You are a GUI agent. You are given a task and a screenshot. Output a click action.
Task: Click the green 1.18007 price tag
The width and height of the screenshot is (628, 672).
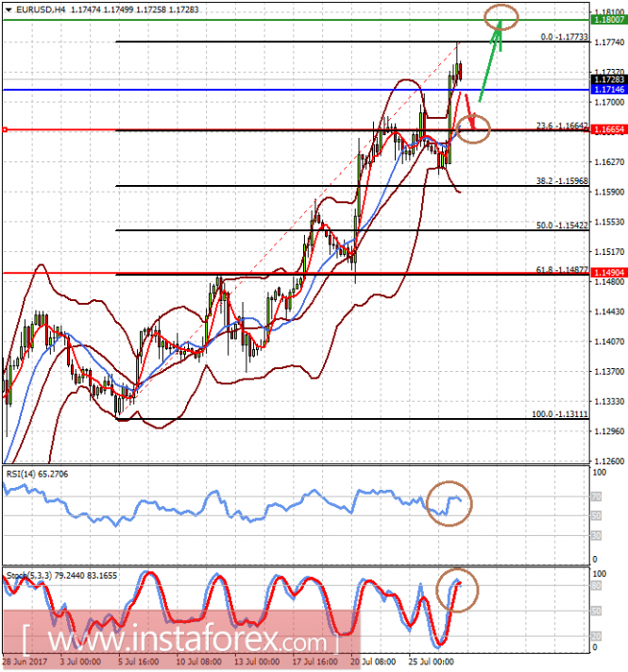point(606,19)
